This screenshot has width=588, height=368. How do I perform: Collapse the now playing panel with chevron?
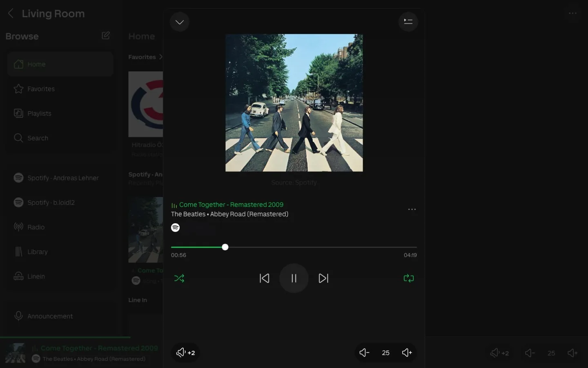180,22
